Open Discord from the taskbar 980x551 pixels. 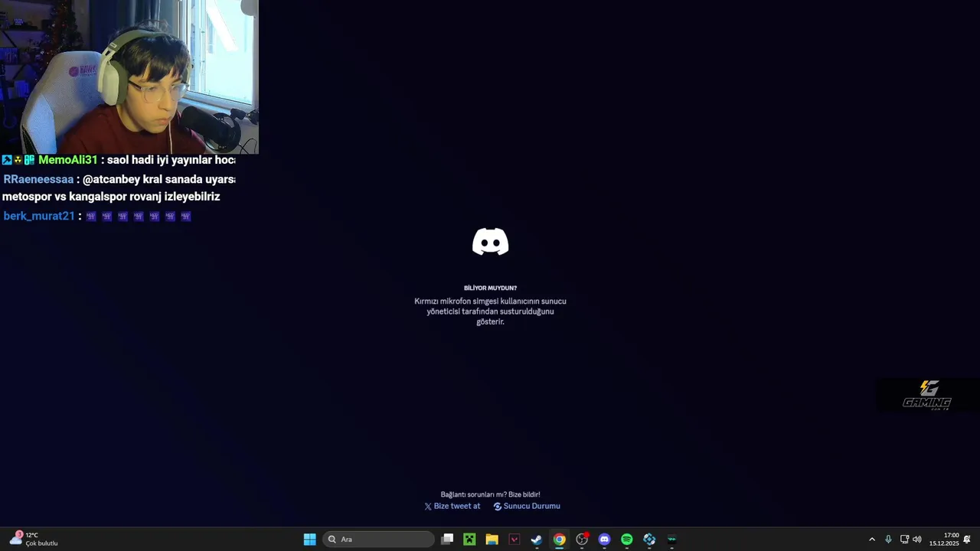point(604,540)
